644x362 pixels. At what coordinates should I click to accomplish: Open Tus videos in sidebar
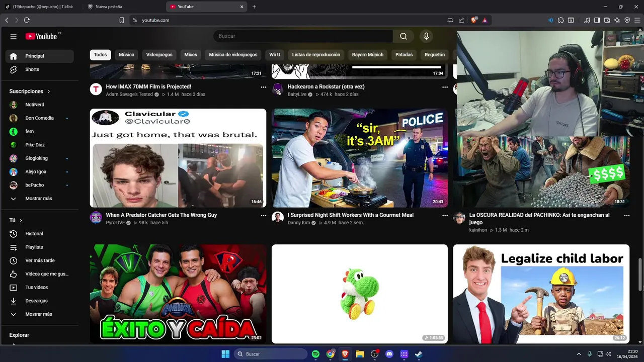coord(39,287)
